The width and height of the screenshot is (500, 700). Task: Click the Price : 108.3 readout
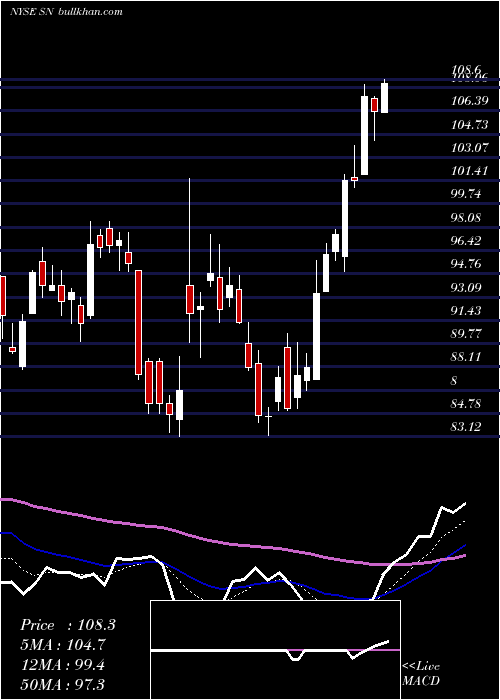(68, 625)
